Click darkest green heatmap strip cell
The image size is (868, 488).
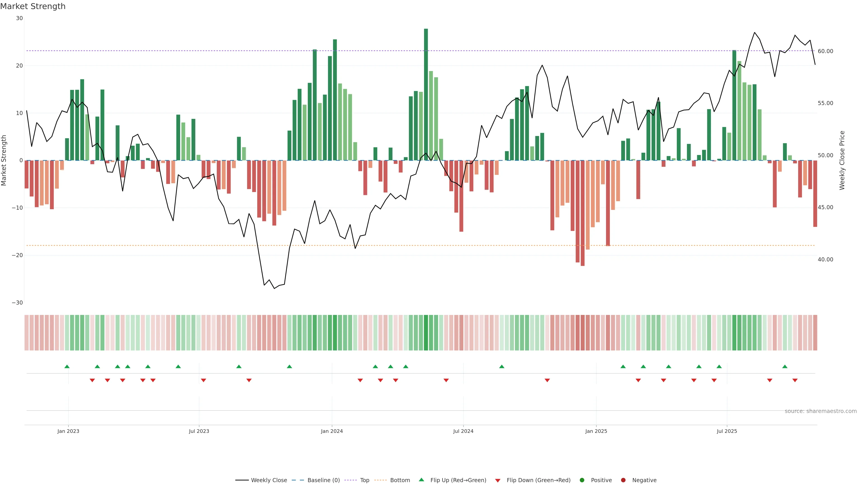click(x=426, y=332)
